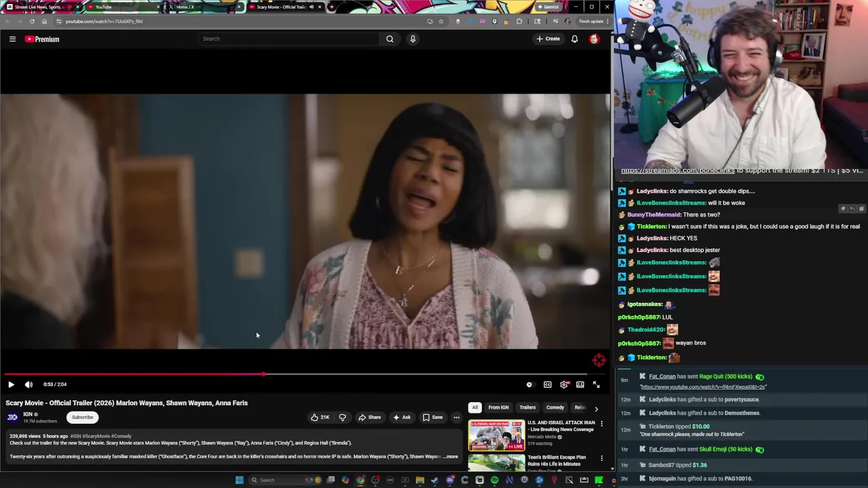Open the Create button menu
The height and width of the screenshot is (488, 868).
tap(548, 39)
